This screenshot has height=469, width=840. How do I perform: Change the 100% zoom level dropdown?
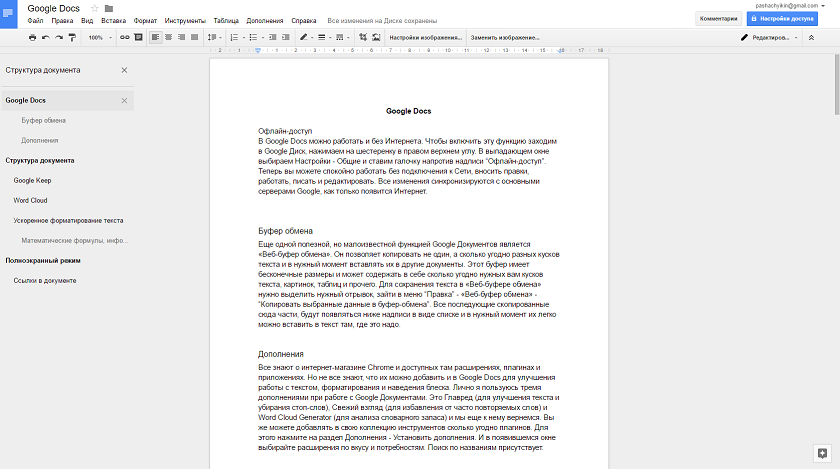click(100, 38)
